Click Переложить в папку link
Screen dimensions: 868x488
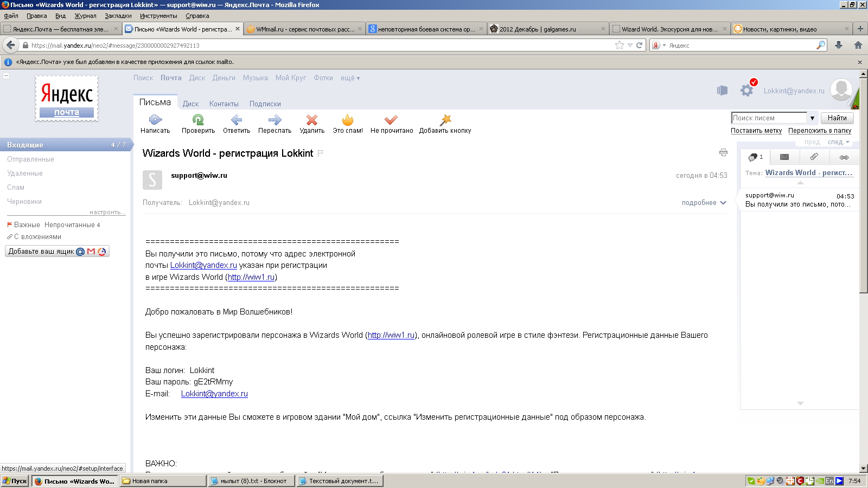(820, 131)
